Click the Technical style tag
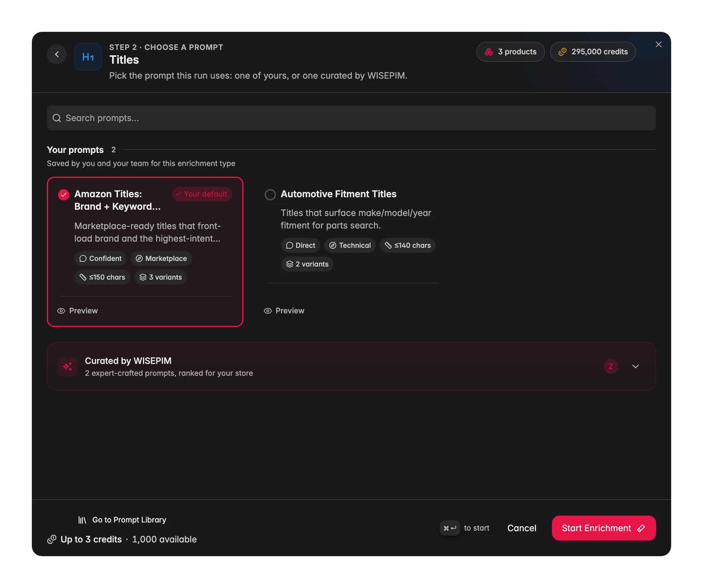This screenshot has height=588, width=703. tap(350, 246)
